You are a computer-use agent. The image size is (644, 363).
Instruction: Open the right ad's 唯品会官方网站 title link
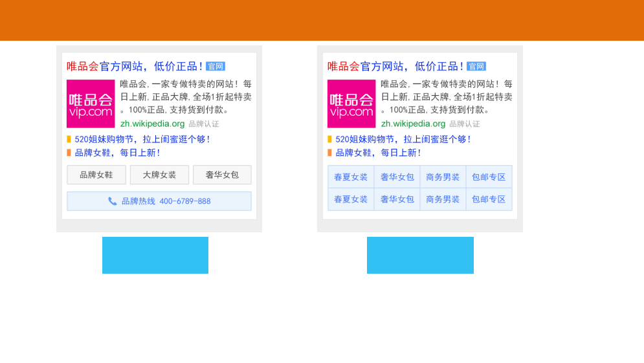pyautogui.click(x=395, y=66)
